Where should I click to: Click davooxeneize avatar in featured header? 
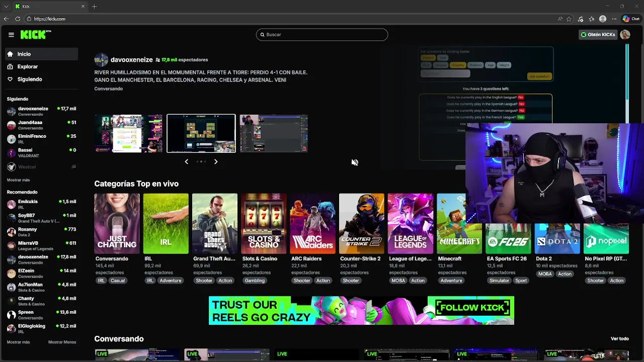101,59
